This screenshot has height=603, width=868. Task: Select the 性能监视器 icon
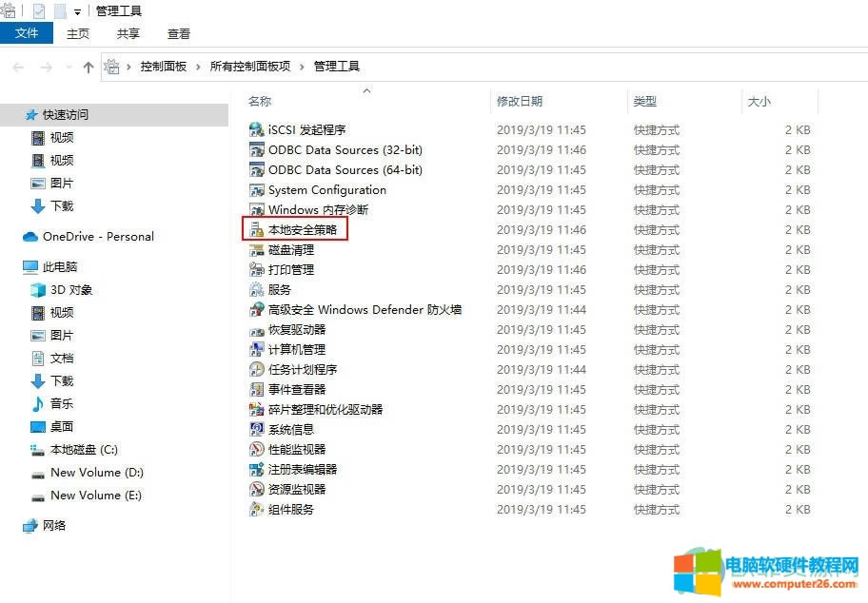click(x=256, y=449)
